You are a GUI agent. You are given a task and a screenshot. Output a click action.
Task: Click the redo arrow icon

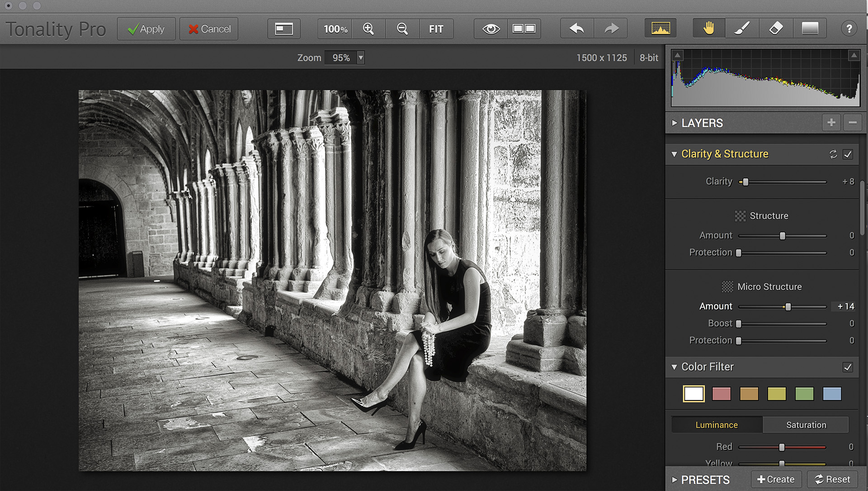click(x=611, y=29)
